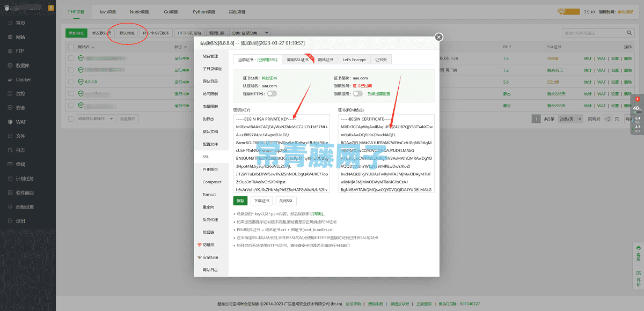Click the search magnifier icon top right
The height and width of the screenshot is (311, 644).
coord(629,33)
